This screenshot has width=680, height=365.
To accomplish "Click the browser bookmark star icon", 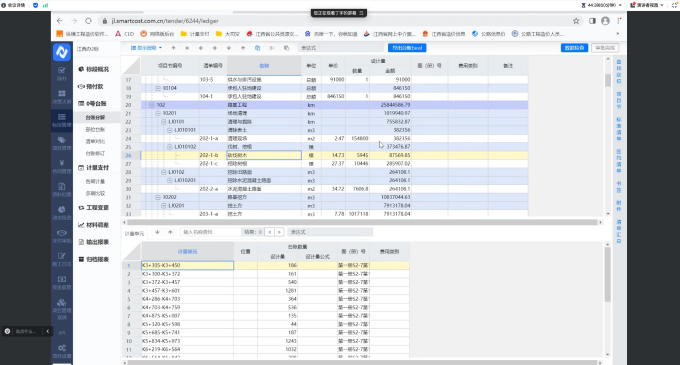I will tap(576, 21).
